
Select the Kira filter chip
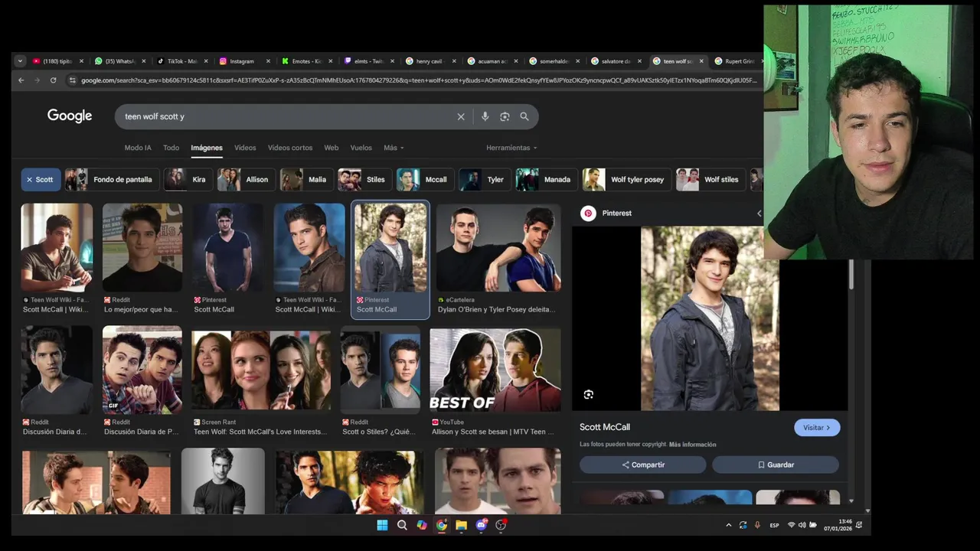[188, 180]
